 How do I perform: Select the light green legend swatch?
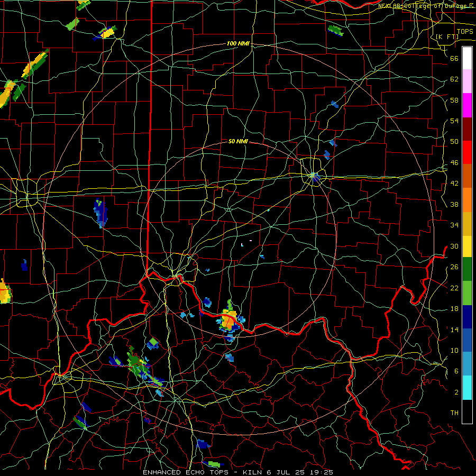tap(467, 293)
